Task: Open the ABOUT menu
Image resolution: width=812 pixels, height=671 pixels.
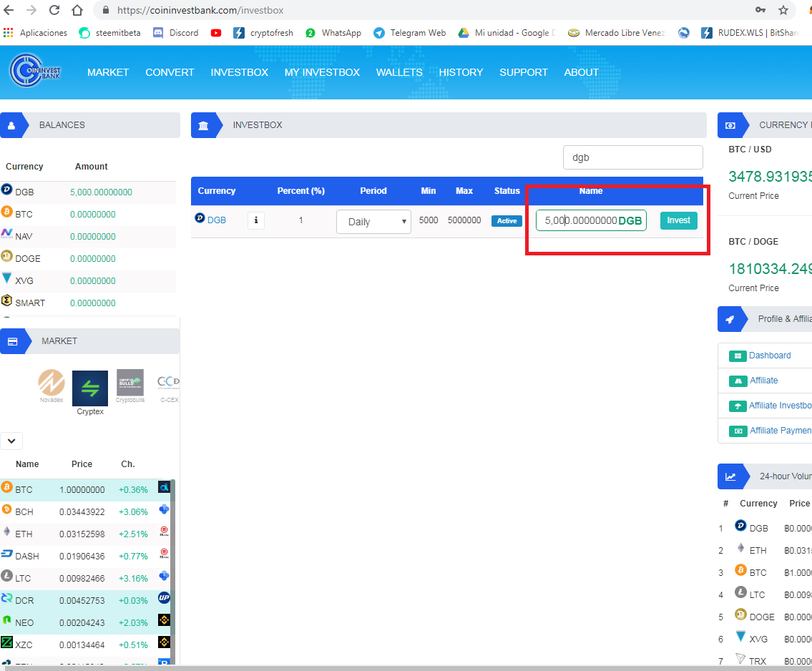Action: (x=581, y=72)
